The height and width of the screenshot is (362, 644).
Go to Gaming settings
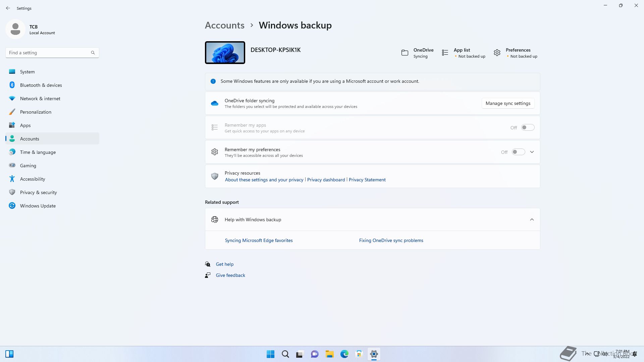click(52, 166)
